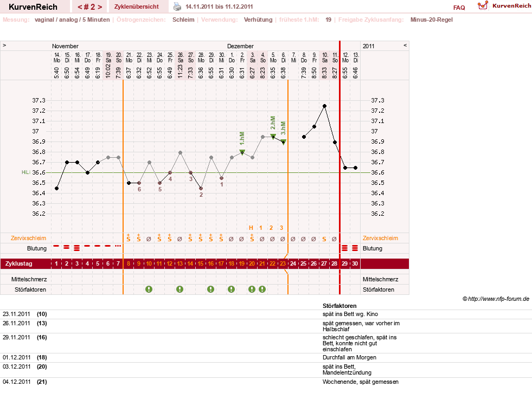Click the 'Wochenende, spät gemessen' note
532x412 pixels.
coord(361,382)
